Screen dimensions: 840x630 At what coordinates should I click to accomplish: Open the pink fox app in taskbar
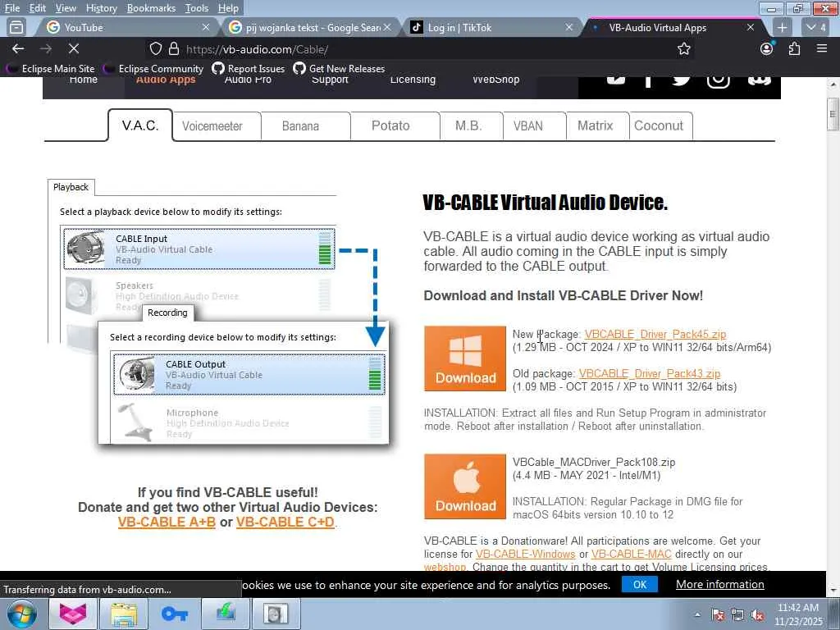pos(73,614)
